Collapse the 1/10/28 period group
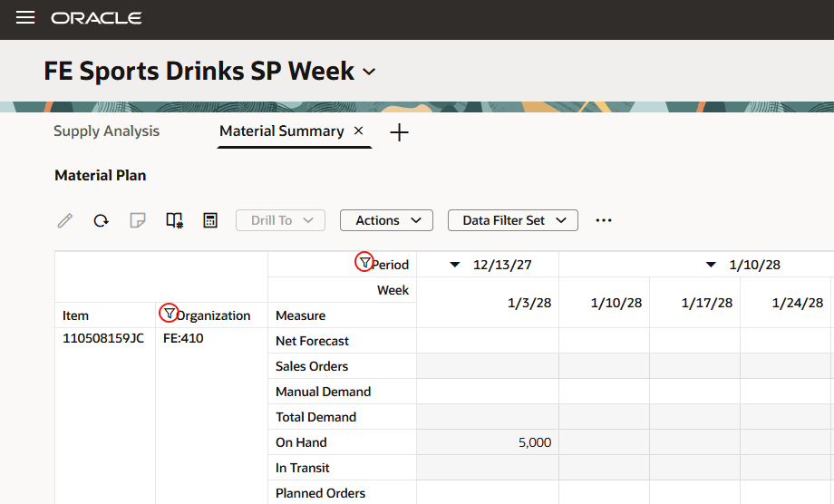Screen dimensions: 834x504 [x=711, y=265]
